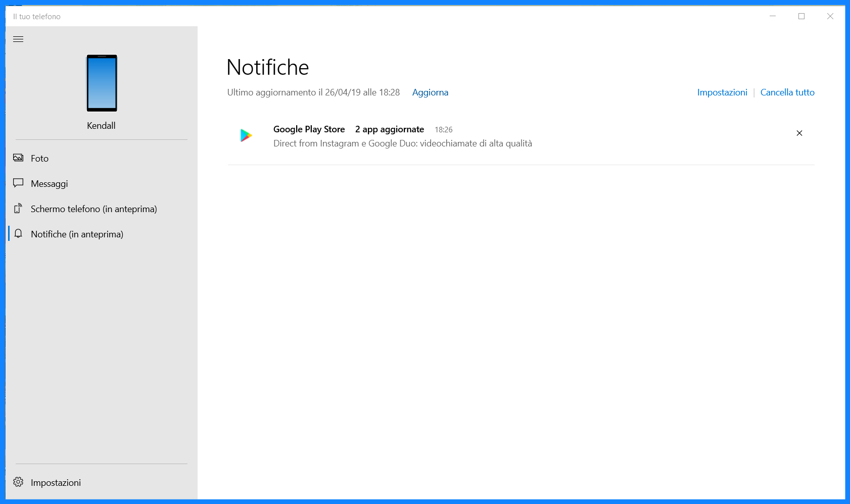Select Notifiche (in anteprima) item

[x=101, y=234]
